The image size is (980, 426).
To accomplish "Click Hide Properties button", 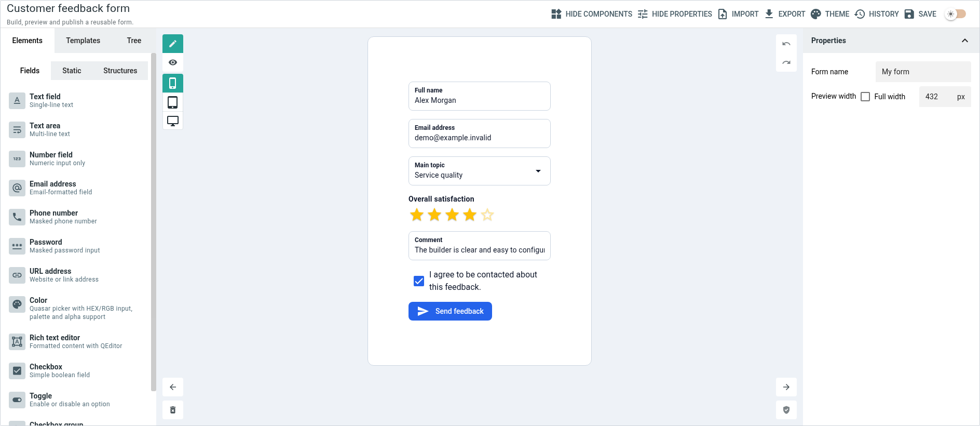I will pos(675,14).
